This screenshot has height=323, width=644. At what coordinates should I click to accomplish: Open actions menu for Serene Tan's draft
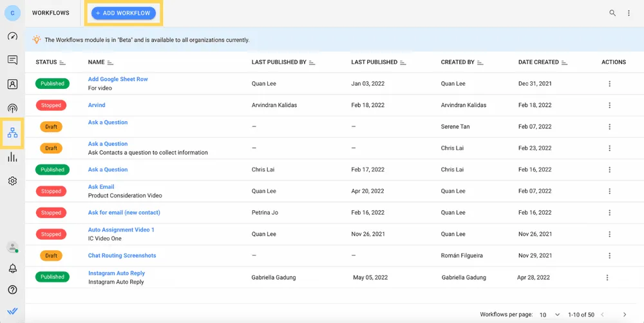(609, 126)
